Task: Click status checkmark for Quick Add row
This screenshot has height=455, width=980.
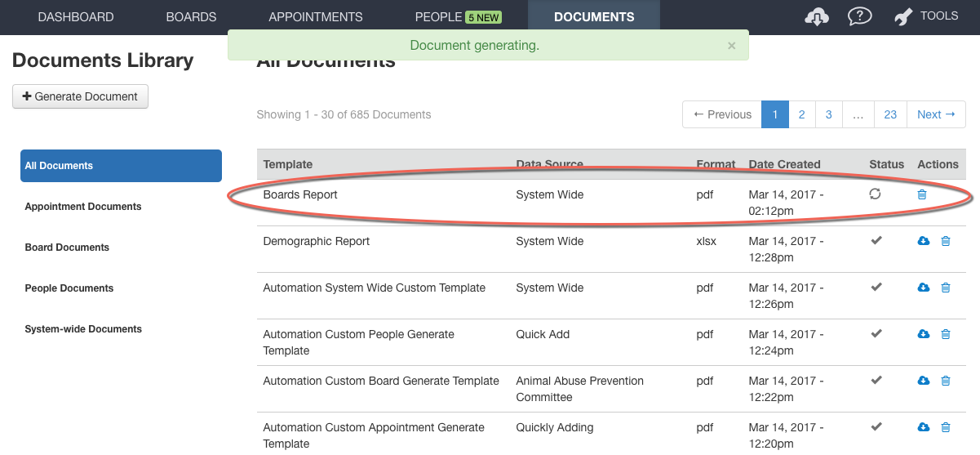Action: 876,334
